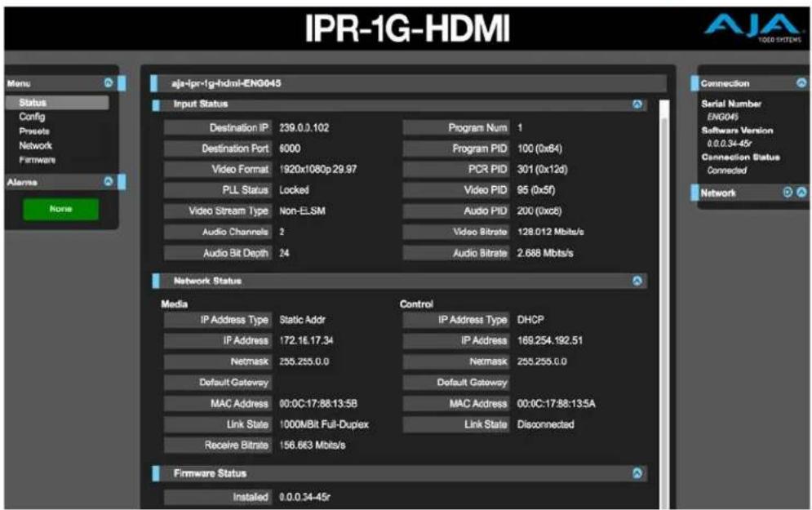Expand the Network panel on right
Viewport: 812px width, 510px height.
point(801,192)
